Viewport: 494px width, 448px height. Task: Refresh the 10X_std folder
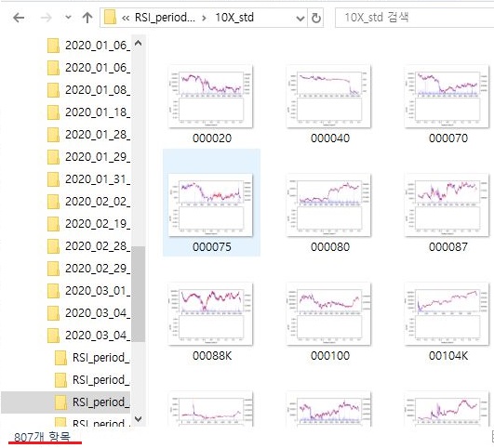click(316, 18)
